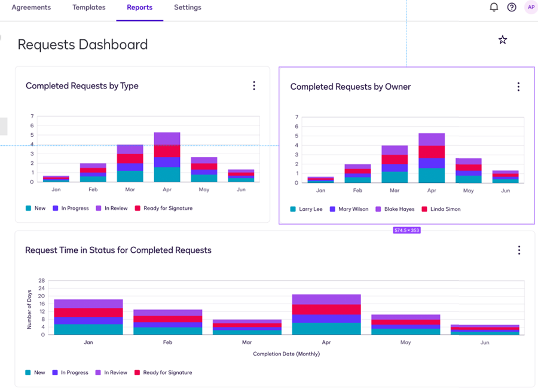The image size is (538, 392).
Task: Toggle New legend in Completed Requests by Type
Action: pos(36,208)
